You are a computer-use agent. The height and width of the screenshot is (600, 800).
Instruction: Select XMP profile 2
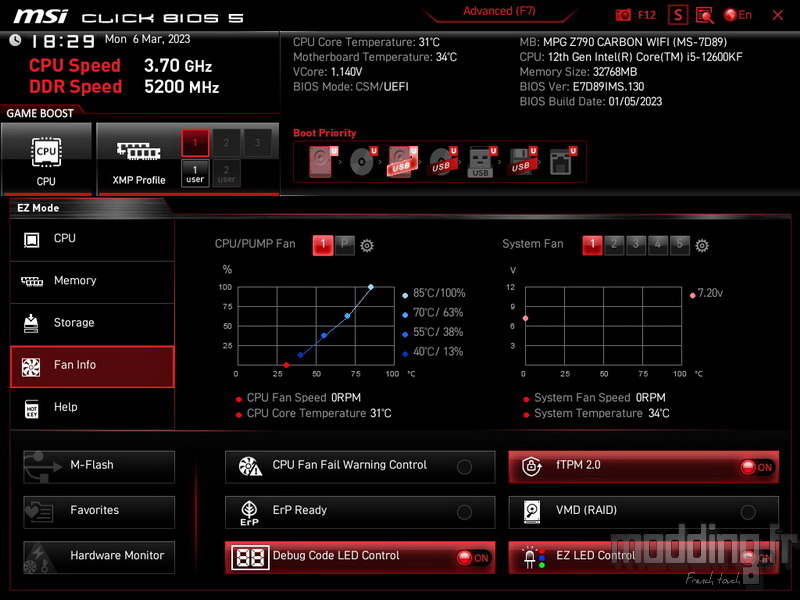(226, 143)
